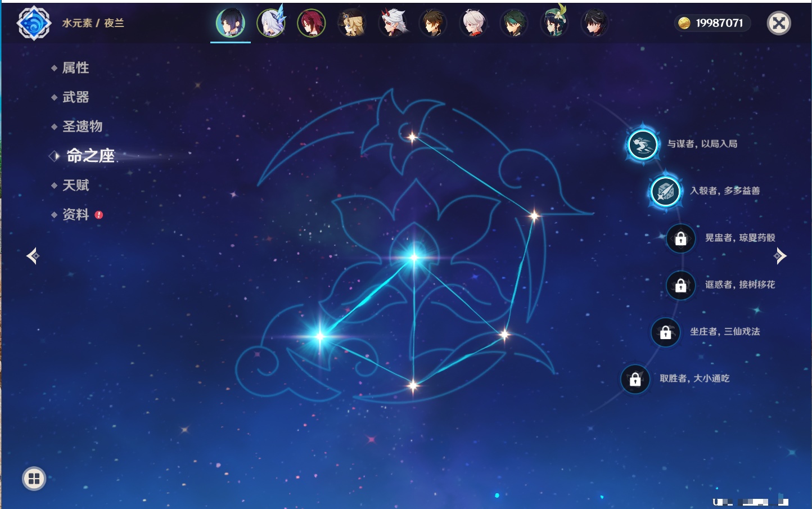Click the constellation label 入彀者，多多益善
This screenshot has width=812, height=509.
pos(725,191)
